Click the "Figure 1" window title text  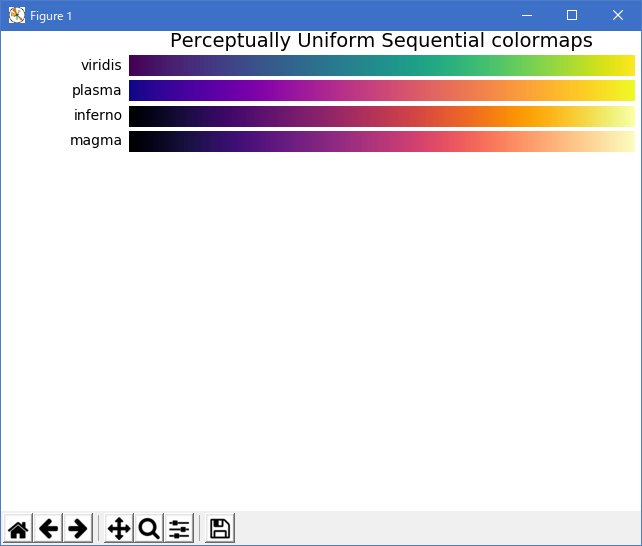(x=51, y=16)
